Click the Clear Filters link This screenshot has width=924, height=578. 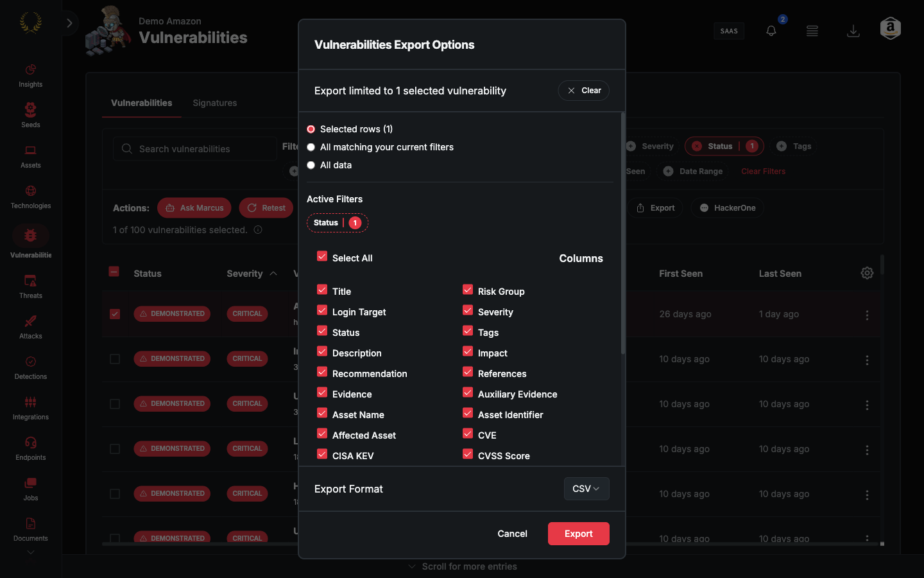click(x=763, y=171)
